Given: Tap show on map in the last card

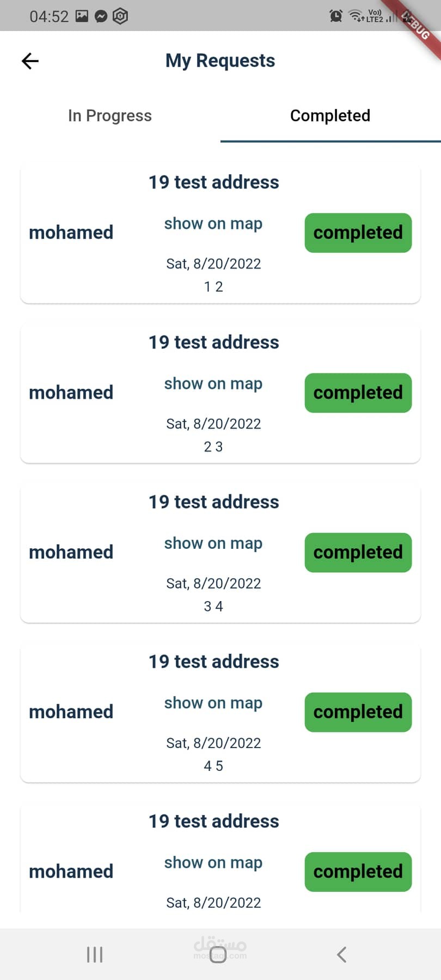Looking at the screenshot, I should pos(213,862).
